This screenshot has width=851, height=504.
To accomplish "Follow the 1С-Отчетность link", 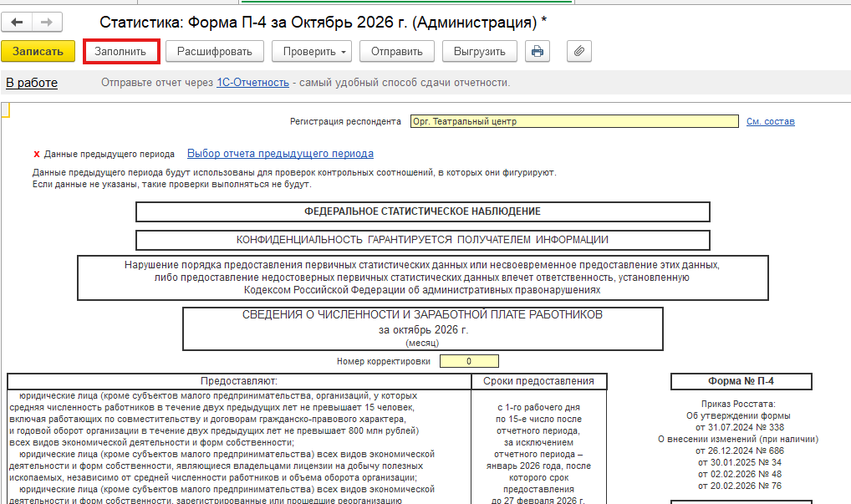I will [253, 83].
